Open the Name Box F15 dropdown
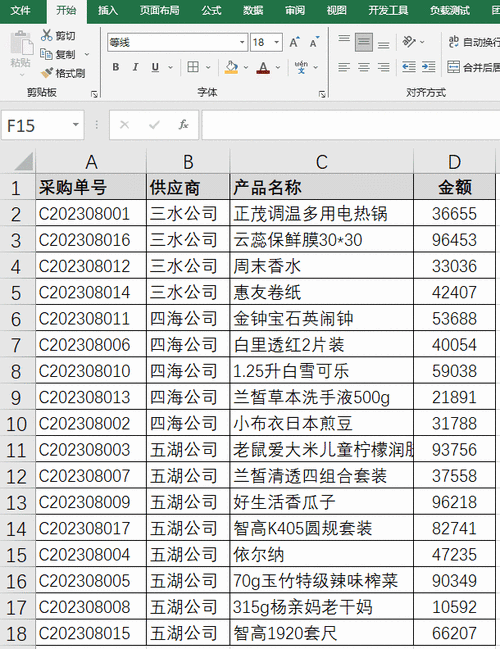 [76, 125]
